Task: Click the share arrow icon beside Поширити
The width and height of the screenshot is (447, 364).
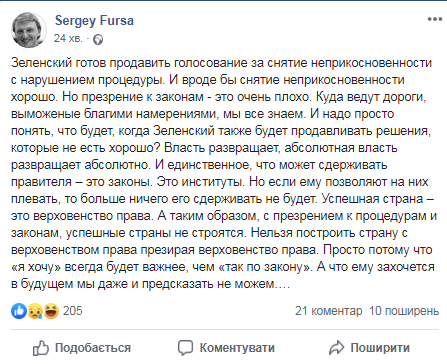Action: 336,348
